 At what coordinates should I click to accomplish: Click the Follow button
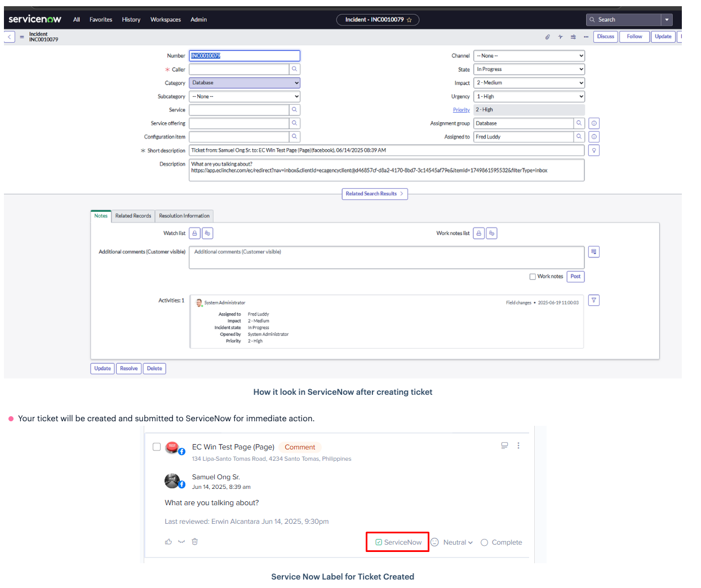click(x=635, y=37)
